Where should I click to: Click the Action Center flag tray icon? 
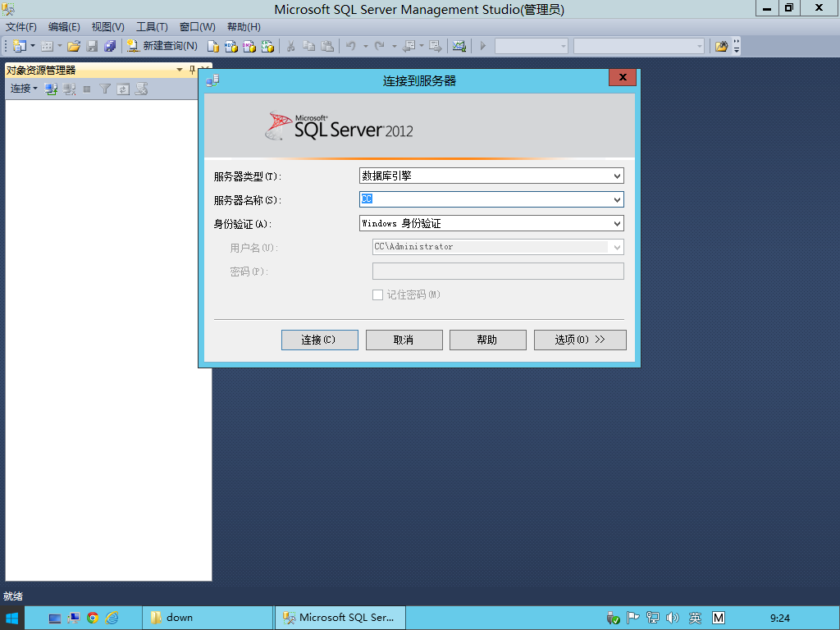click(x=632, y=619)
